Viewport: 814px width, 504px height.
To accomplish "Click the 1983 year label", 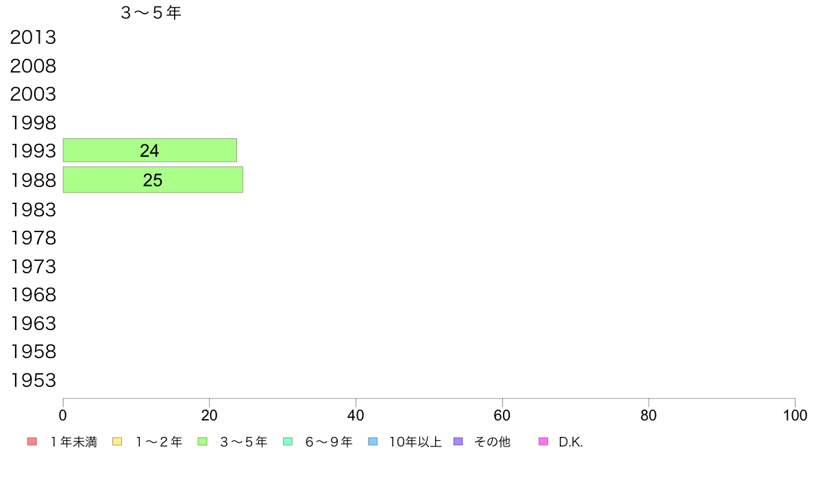I will click(x=33, y=210).
